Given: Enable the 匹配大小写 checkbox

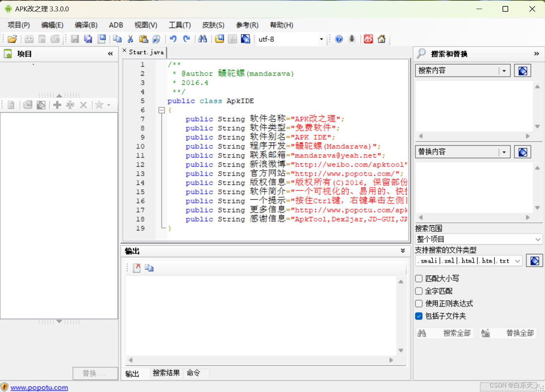Looking at the screenshot, I should point(419,279).
